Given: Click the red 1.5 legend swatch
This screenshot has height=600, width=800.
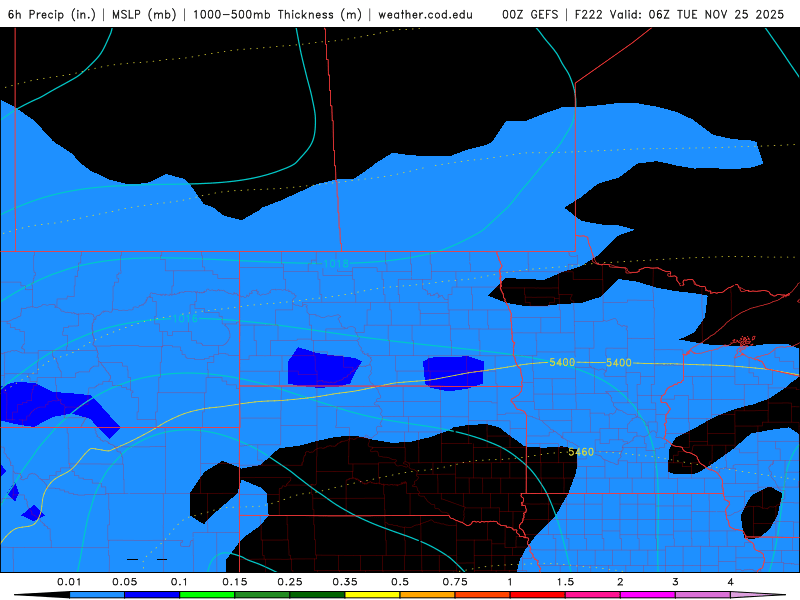Looking at the screenshot, I should click(538, 595).
